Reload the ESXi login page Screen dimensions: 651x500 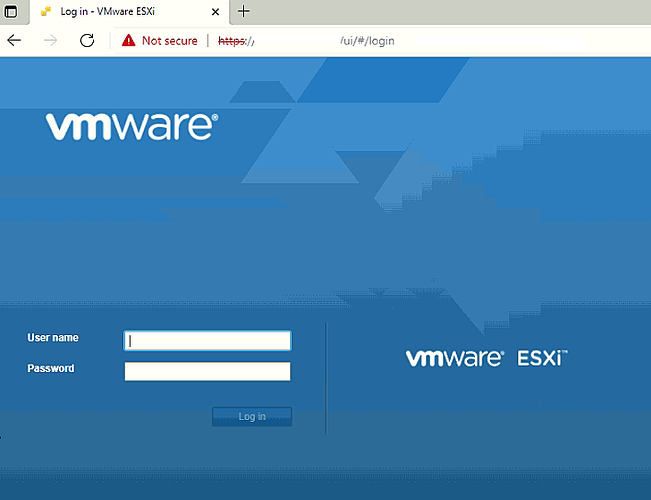click(x=87, y=40)
